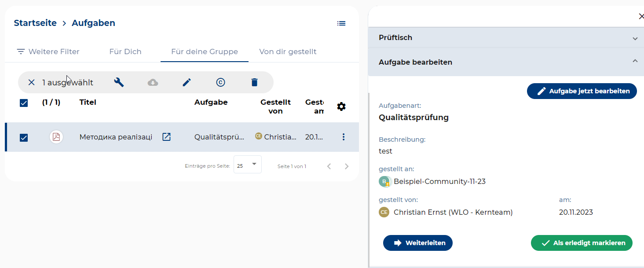Image resolution: width=644 pixels, height=268 pixels.
Task: Click the cloud download icon
Action: click(153, 82)
